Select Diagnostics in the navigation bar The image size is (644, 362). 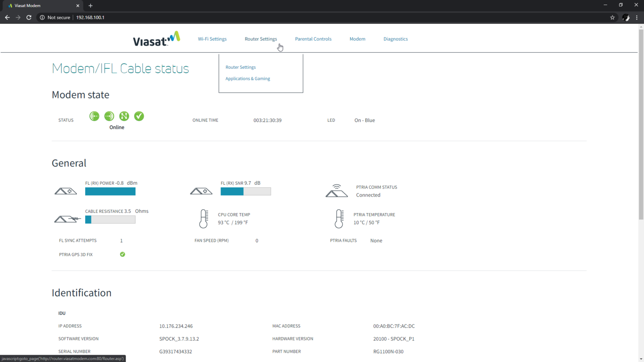tap(395, 39)
